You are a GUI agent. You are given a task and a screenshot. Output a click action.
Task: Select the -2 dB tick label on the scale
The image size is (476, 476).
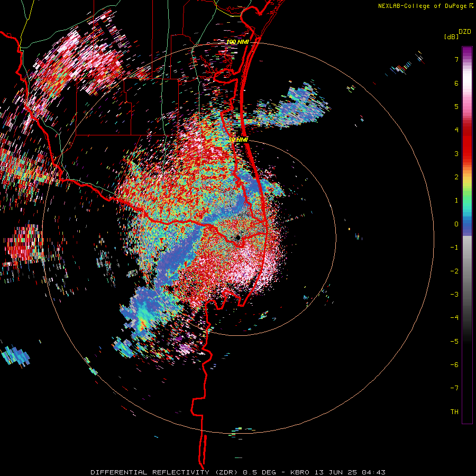pyautogui.click(x=454, y=271)
